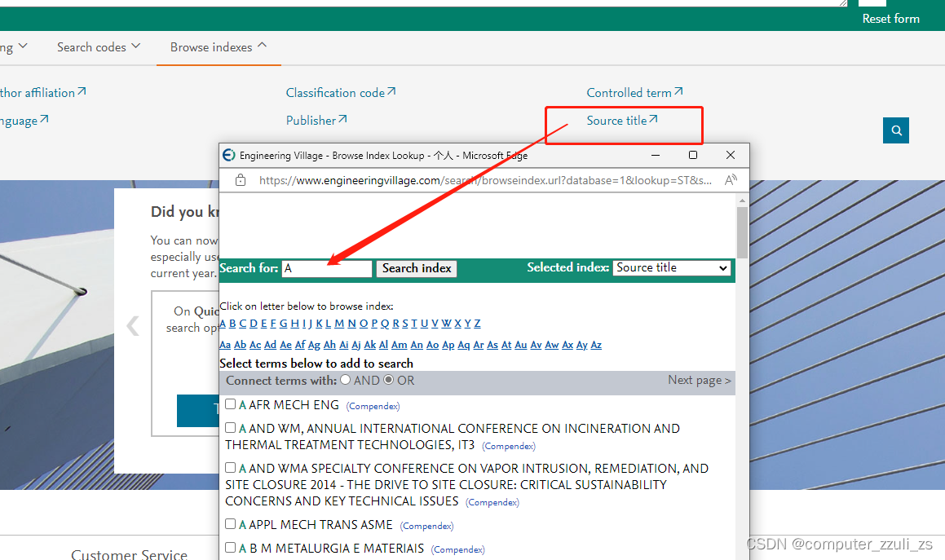Check A B M METALURGIA E MATERIAIS checkbox
This screenshot has width=945, height=560.
(x=230, y=547)
